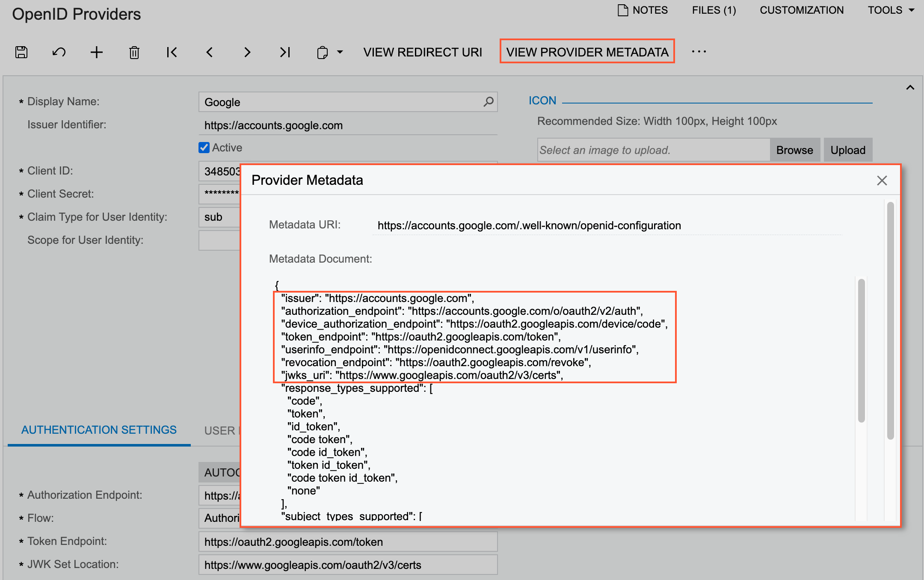This screenshot has width=924, height=580.
Task: Click the Undo arrow icon
Action: [x=59, y=52]
